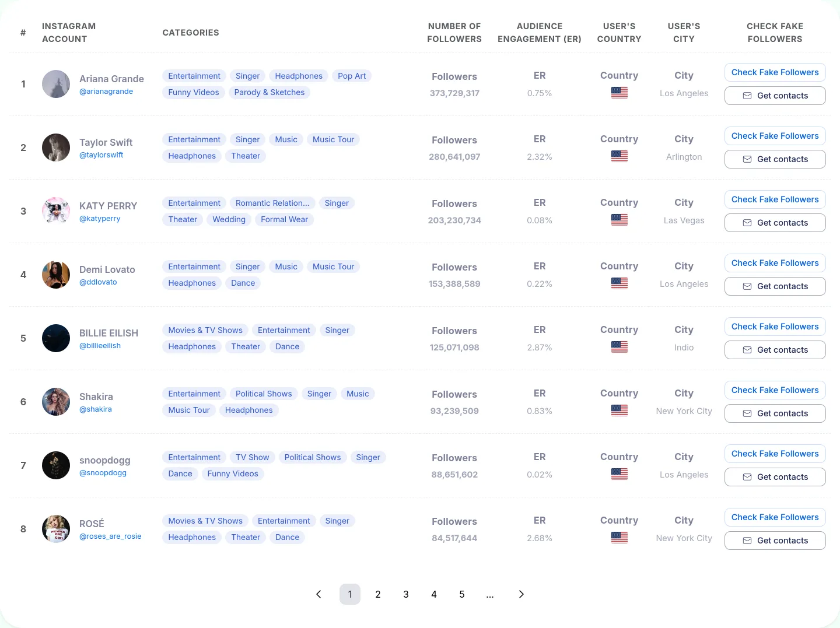
Task: Get contacts for ROSÉ
Action: (775, 541)
